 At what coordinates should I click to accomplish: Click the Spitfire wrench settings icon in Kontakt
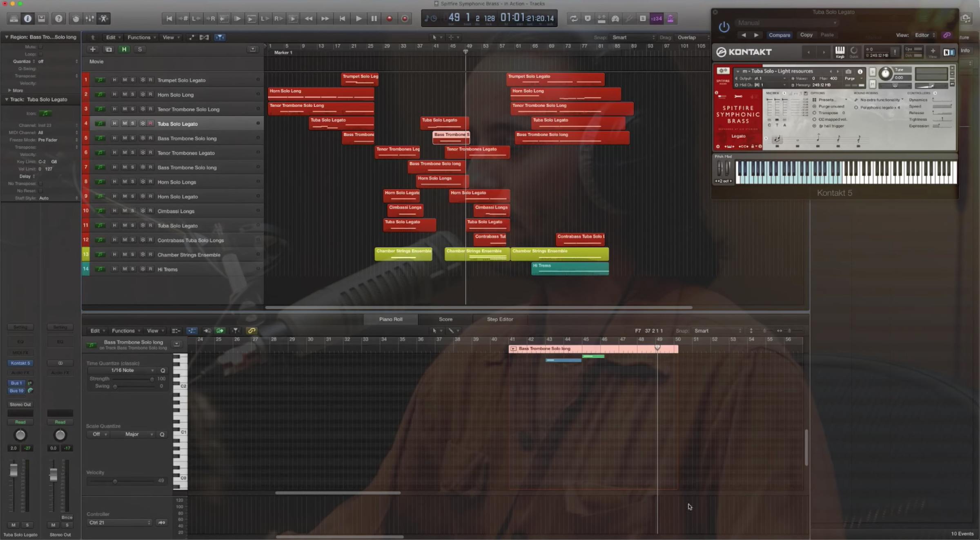722,70
